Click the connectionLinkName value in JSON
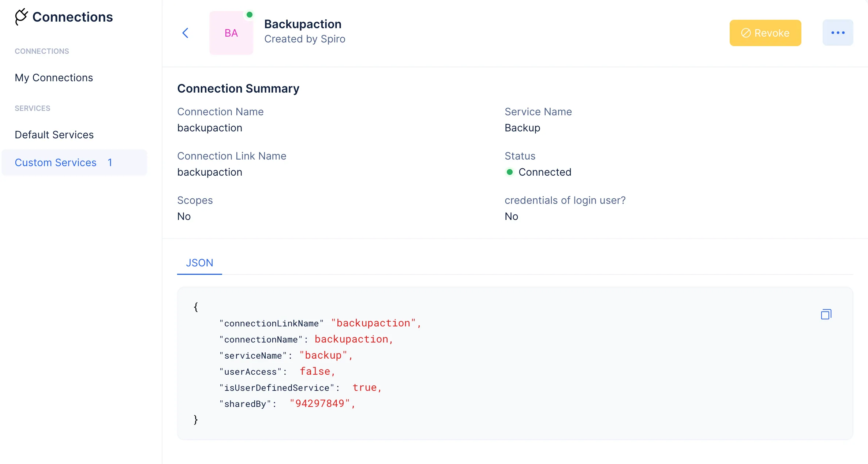Viewport: 868px width, 464px height. click(376, 323)
